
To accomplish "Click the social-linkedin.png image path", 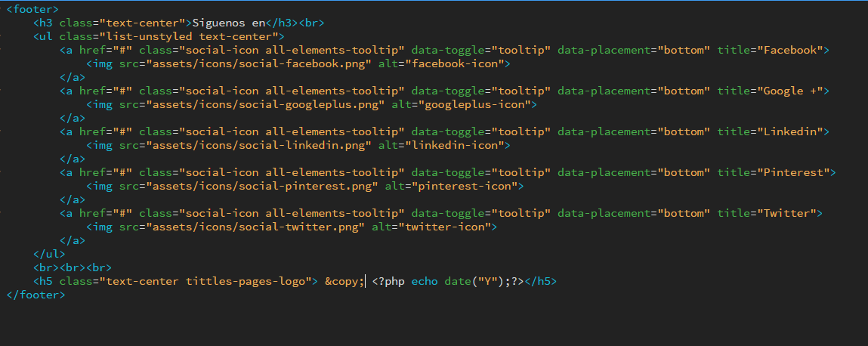I will click(258, 146).
